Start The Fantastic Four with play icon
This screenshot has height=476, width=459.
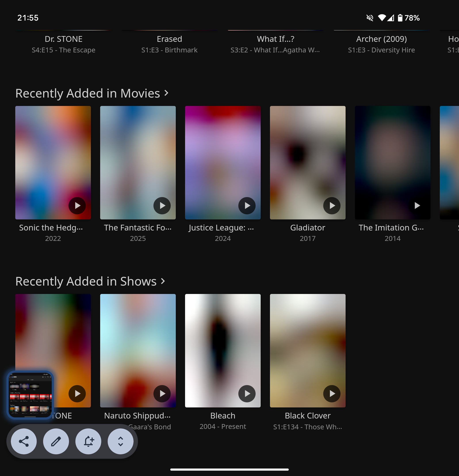click(x=162, y=206)
